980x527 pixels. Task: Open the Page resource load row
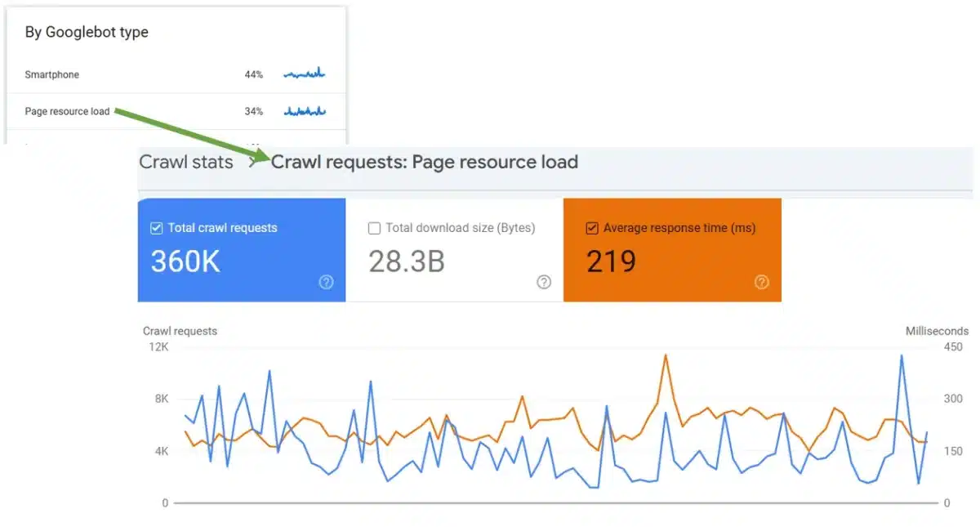point(176,111)
